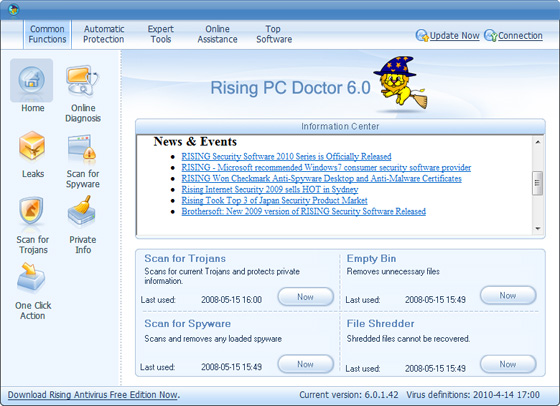Click Now button for File Shredder
Screen dimensions: 560x406
coord(508,364)
